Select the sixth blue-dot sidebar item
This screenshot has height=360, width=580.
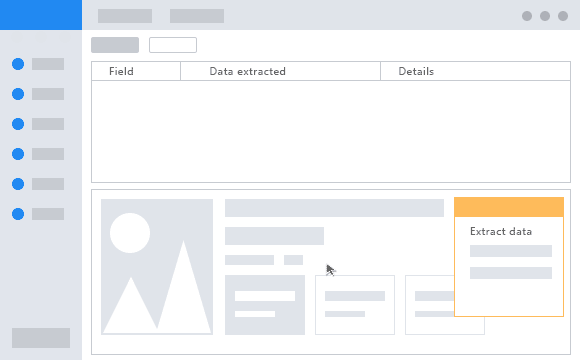click(38, 214)
